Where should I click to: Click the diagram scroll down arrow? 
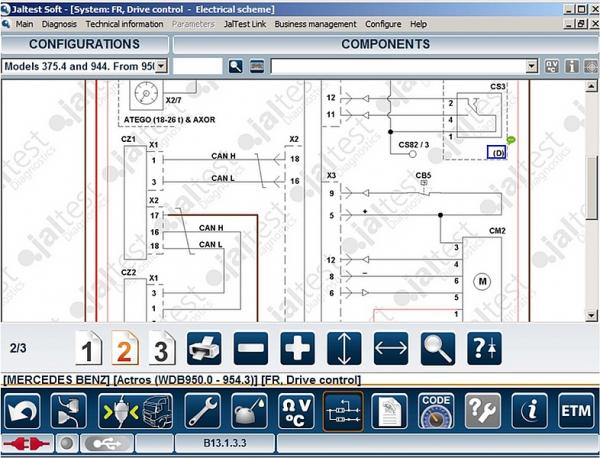coord(591,316)
